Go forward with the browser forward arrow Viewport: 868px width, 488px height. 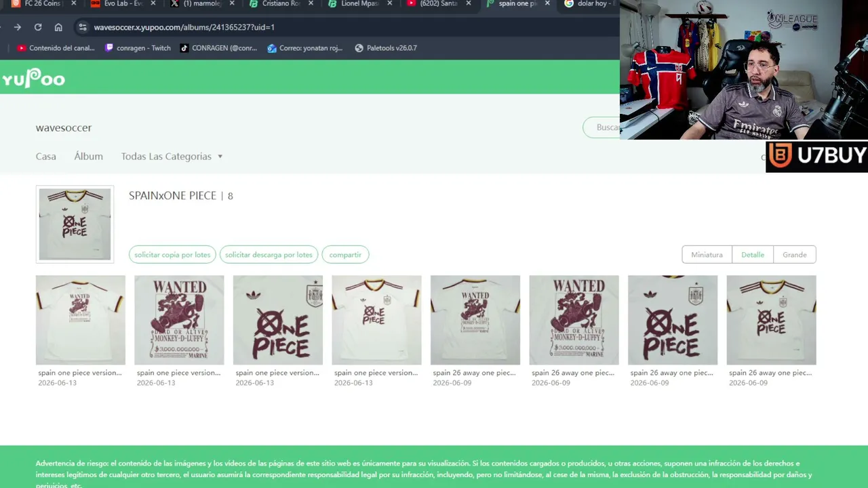pos(18,27)
